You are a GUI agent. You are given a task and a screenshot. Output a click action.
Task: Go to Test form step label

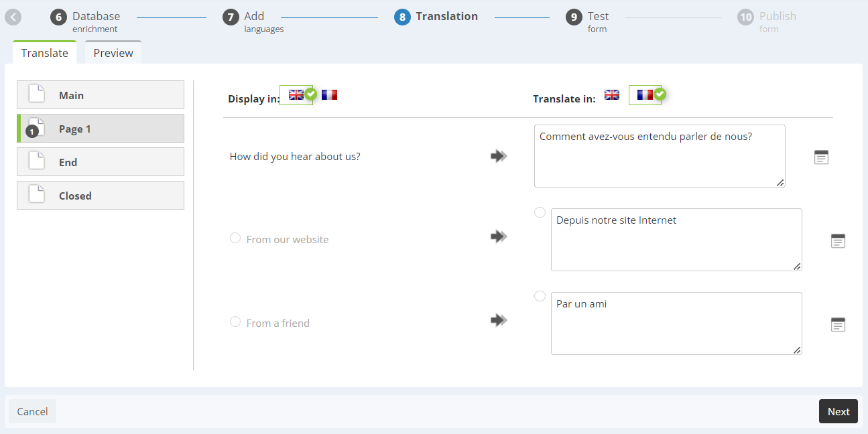pyautogui.click(x=598, y=21)
